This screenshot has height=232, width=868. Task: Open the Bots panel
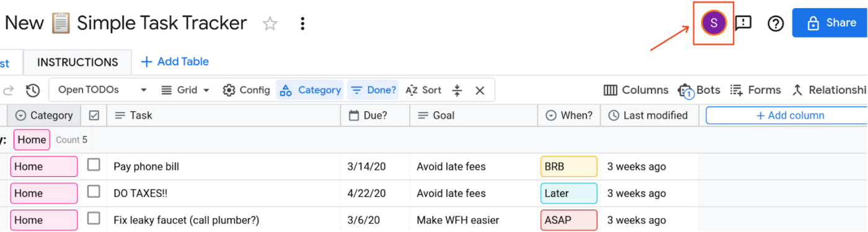point(699,90)
